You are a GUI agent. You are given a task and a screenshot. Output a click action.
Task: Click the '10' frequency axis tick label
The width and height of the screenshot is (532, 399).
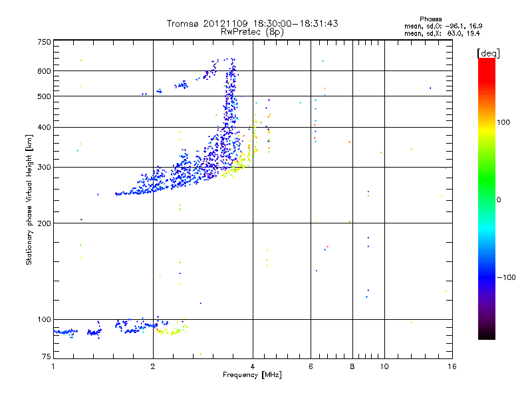[x=384, y=366]
